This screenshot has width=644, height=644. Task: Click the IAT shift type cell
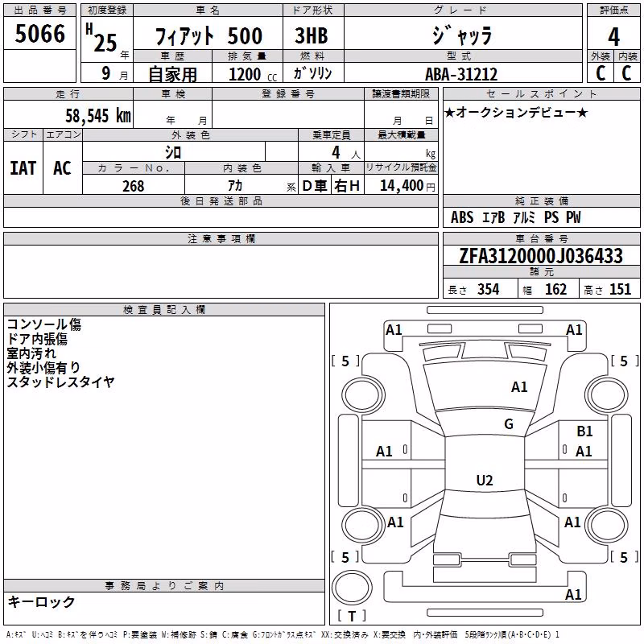point(23,168)
